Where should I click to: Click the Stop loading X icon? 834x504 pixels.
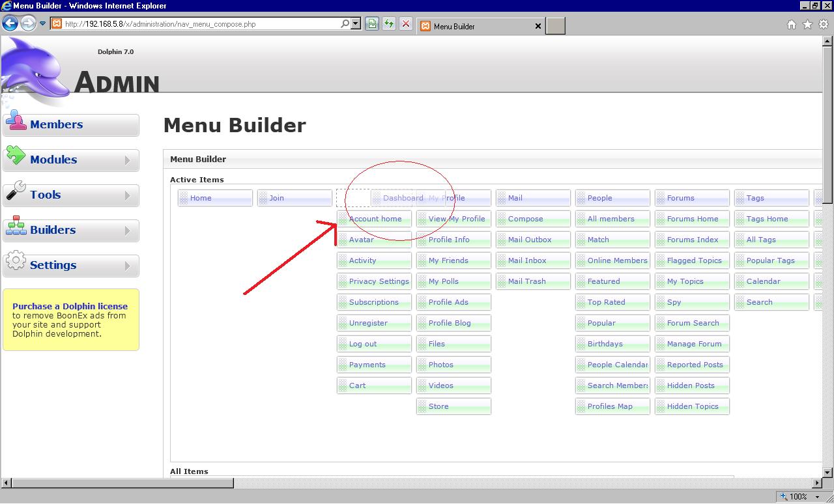(x=406, y=24)
